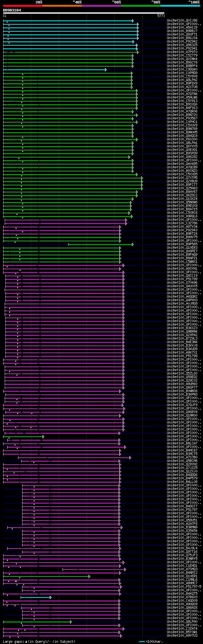203x644 pixels.
Task: Select the UniRef100_Q96325 label
Action: [182, 45]
